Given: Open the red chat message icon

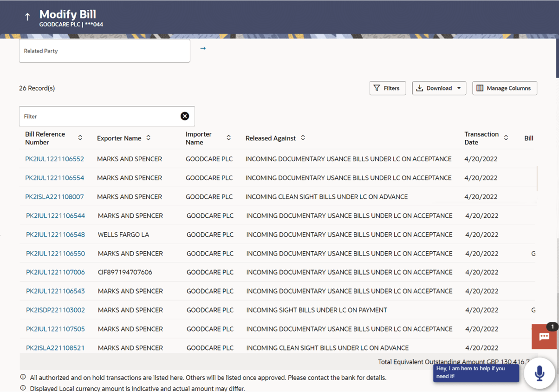Looking at the screenshot, I should (x=544, y=337).
